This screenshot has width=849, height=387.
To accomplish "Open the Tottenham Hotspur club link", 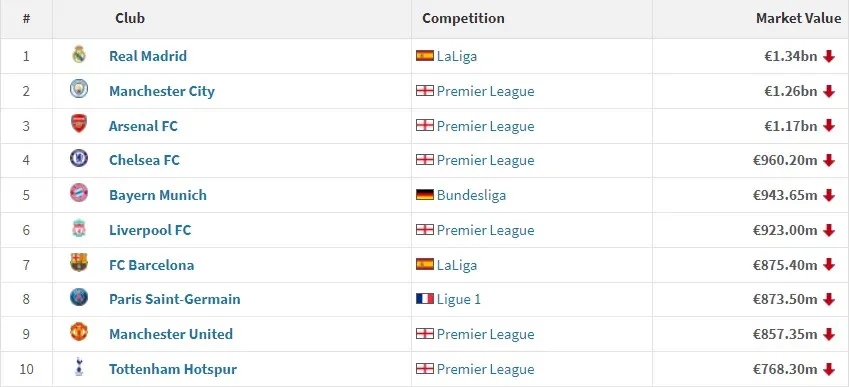I will [173, 370].
